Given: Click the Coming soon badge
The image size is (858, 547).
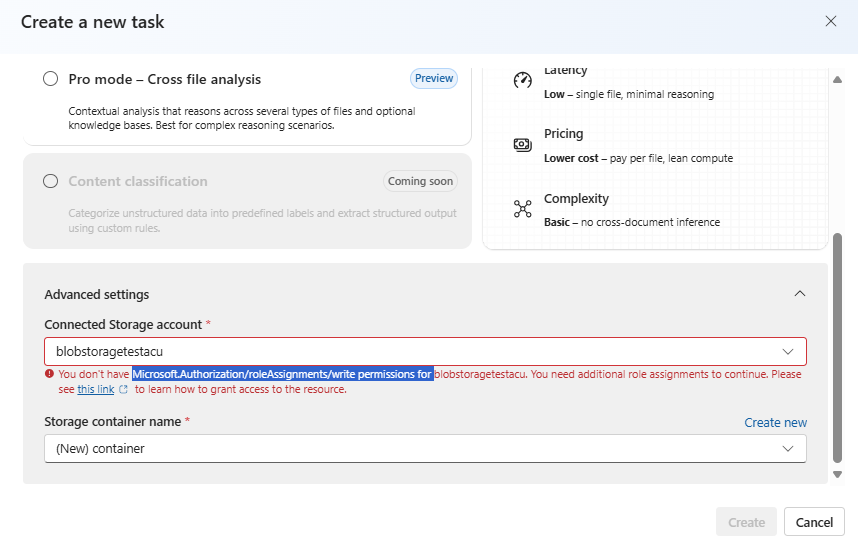Looking at the screenshot, I should pos(420,181).
